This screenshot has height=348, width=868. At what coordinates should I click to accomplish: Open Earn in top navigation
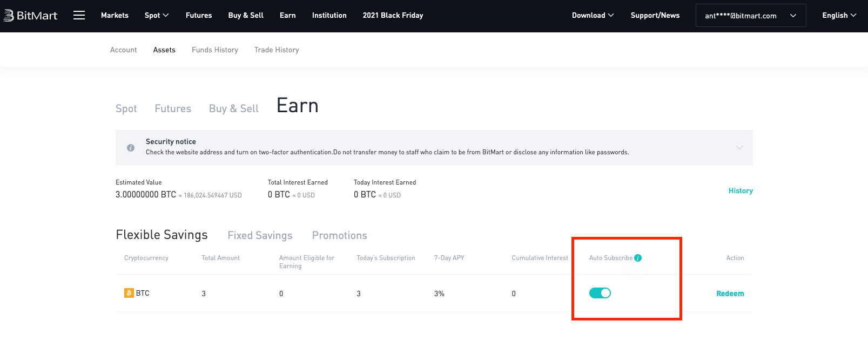[288, 15]
